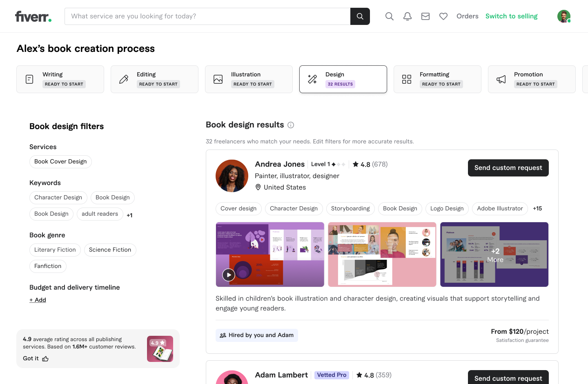Switch to the Illustration step tab
588x384 pixels.
click(249, 79)
